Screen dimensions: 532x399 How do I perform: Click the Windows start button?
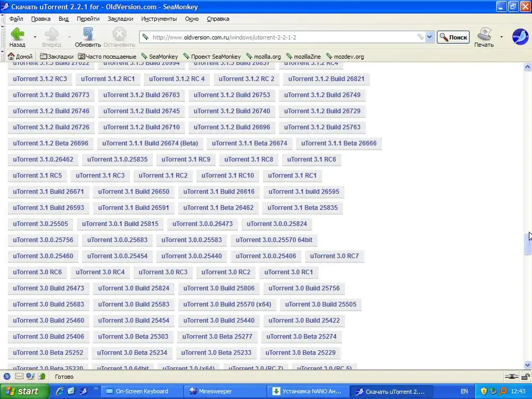25,391
